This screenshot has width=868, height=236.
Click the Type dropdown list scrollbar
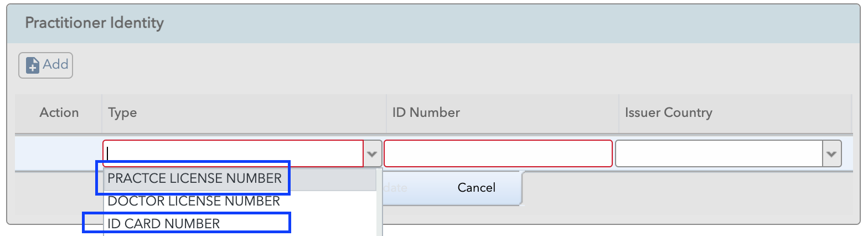click(x=380, y=202)
